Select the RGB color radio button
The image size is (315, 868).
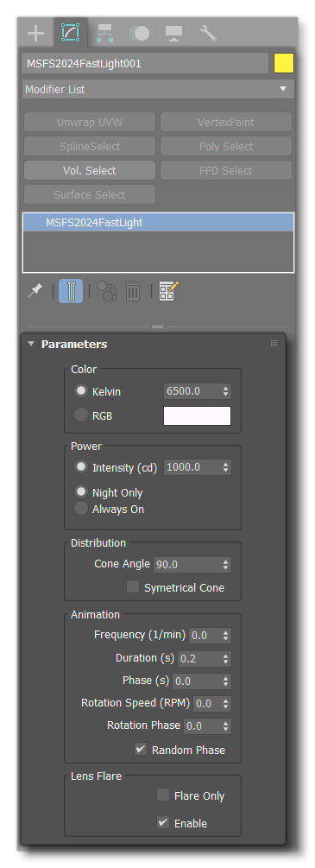click(81, 415)
